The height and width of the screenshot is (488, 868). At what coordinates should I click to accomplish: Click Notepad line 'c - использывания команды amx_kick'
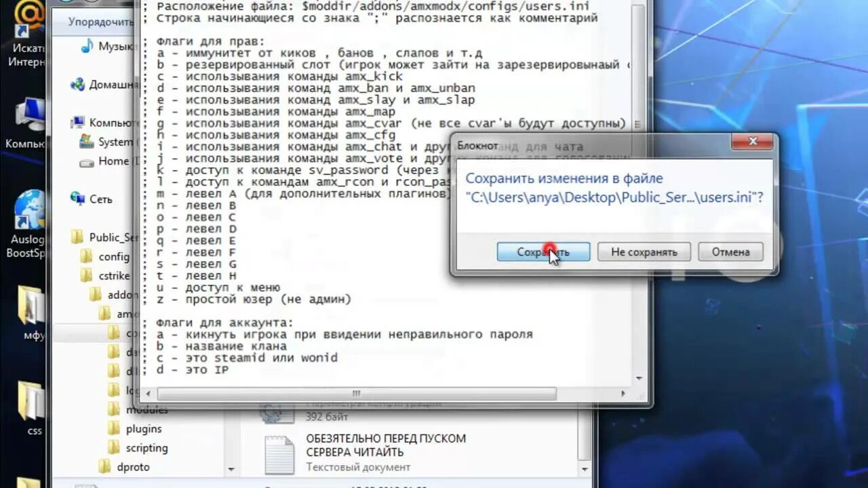[x=273, y=77]
